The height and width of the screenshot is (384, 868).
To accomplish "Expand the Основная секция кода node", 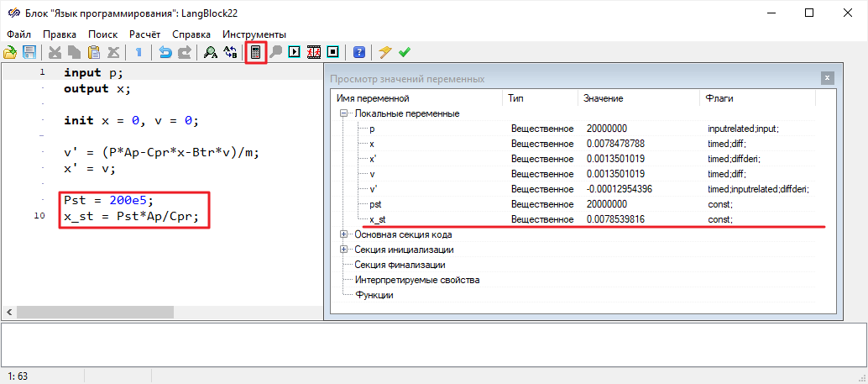I will click(343, 234).
